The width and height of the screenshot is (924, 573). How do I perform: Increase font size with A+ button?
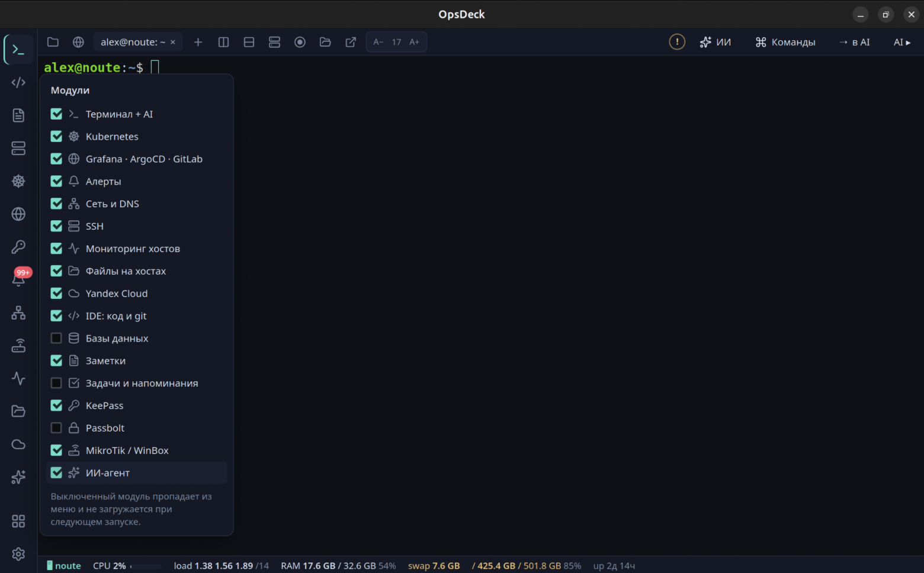click(x=415, y=42)
